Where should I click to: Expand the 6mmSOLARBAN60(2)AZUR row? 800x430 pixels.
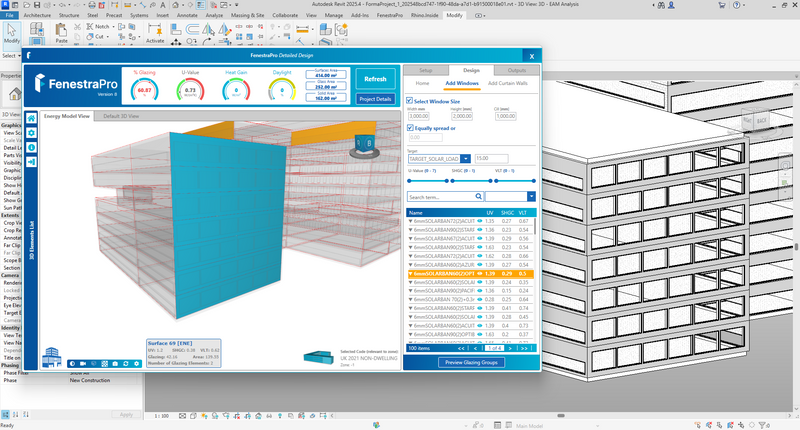tap(410, 265)
